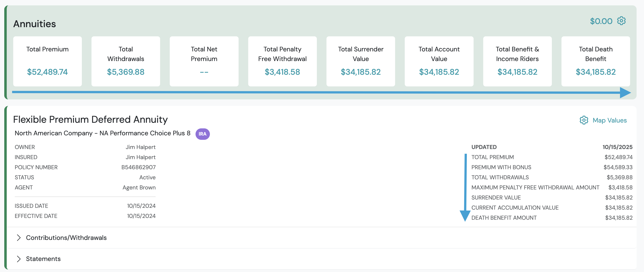Image resolution: width=644 pixels, height=272 pixels.
Task: Expand the Statements section chevron
Action: (19, 259)
